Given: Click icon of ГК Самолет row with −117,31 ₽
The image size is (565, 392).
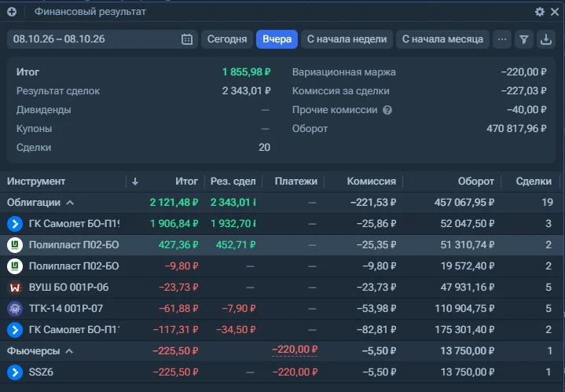Looking at the screenshot, I should 15,330.
